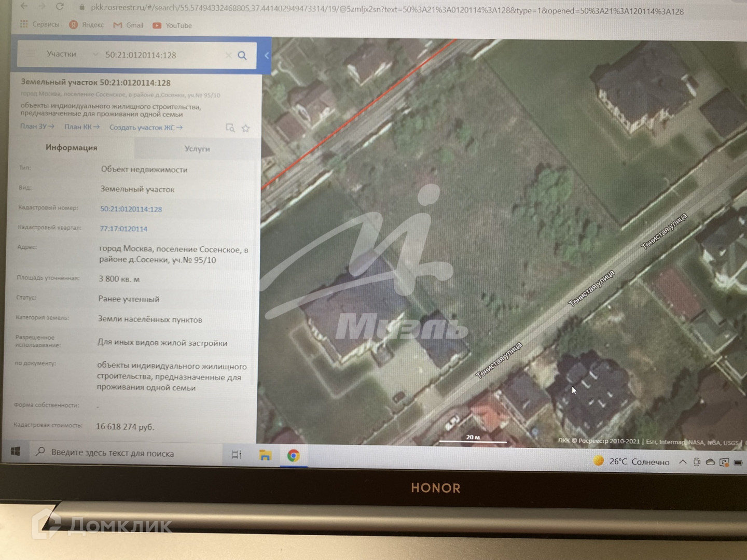Open the Яндекс bookmark

(87, 25)
